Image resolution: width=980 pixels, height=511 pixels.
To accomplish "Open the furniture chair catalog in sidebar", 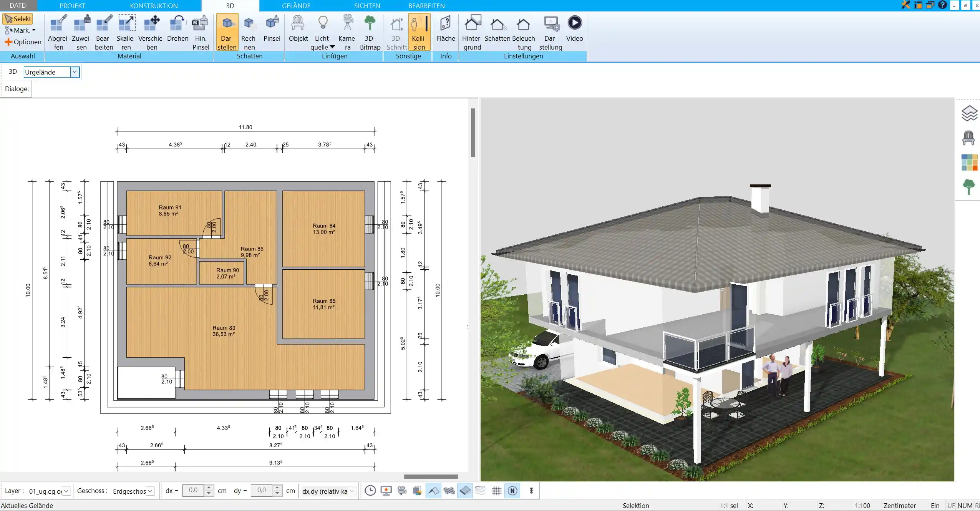I will [969, 138].
